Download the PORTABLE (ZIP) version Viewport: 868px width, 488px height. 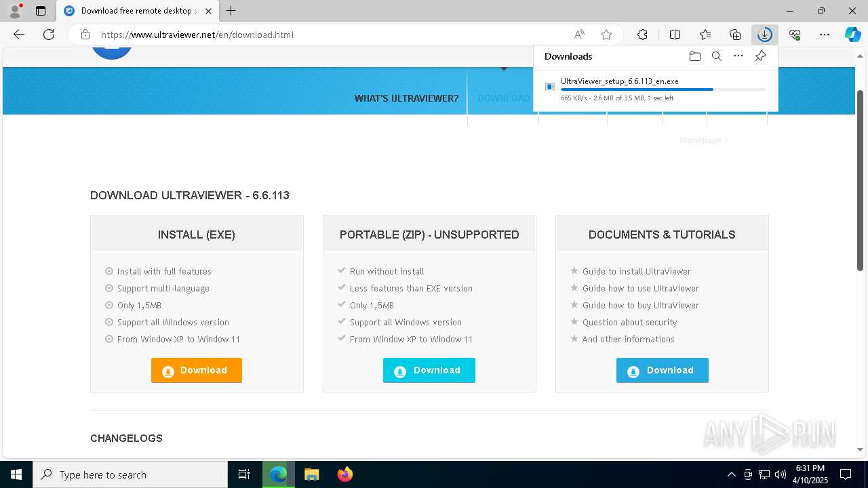[x=429, y=370]
